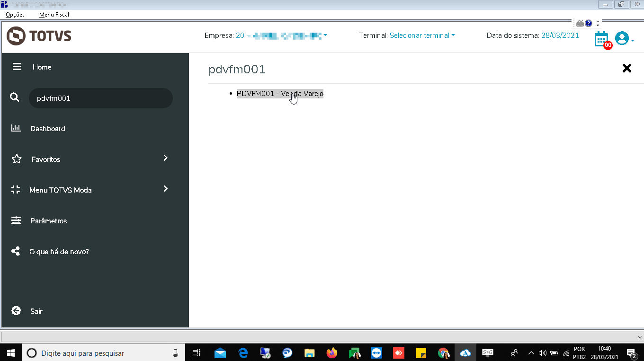Open Dashboard in the sidebar
The image size is (644, 361).
48,129
